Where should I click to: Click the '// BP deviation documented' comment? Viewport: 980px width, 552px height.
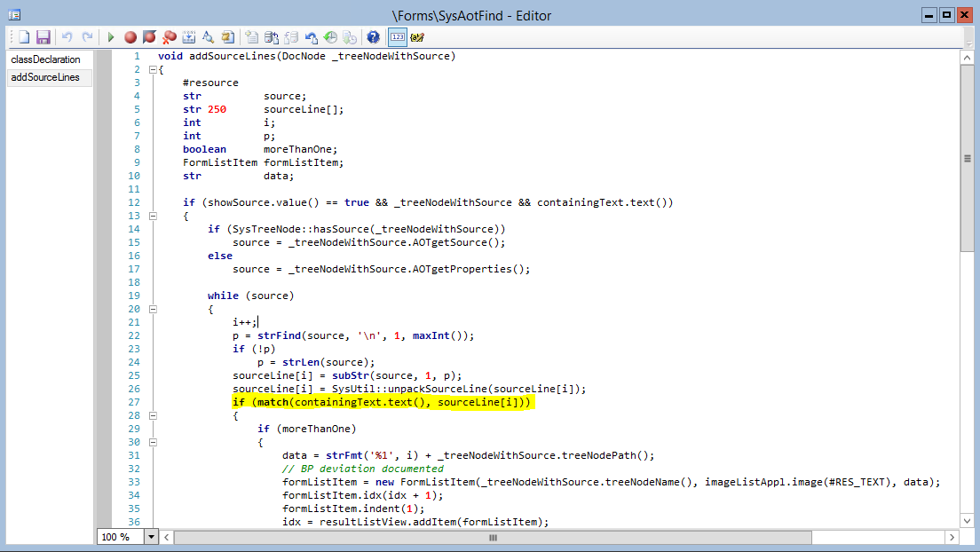coord(362,469)
